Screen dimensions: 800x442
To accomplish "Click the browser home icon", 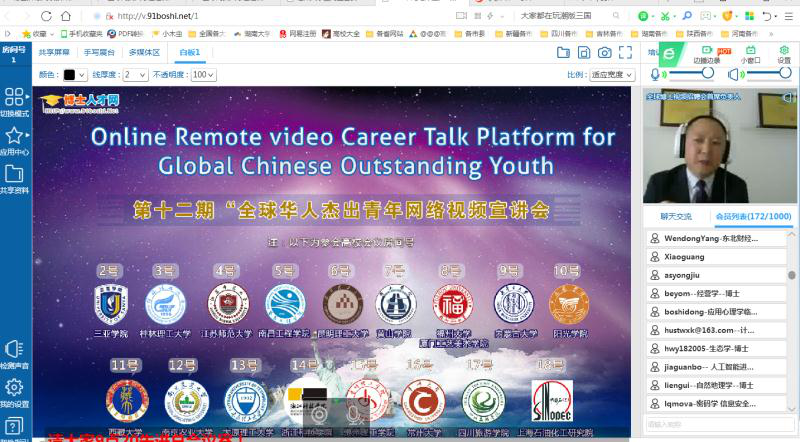I will tap(66, 16).
